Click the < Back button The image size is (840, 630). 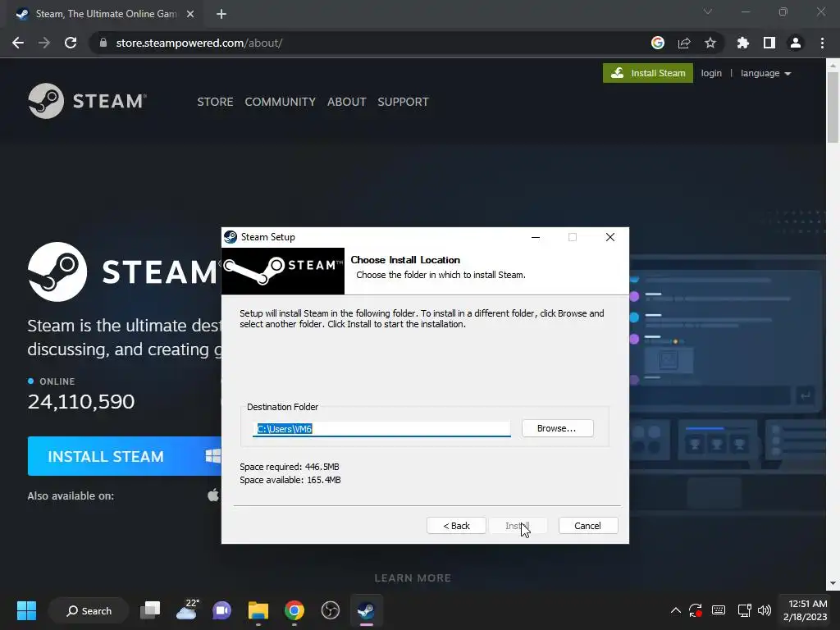coord(456,526)
